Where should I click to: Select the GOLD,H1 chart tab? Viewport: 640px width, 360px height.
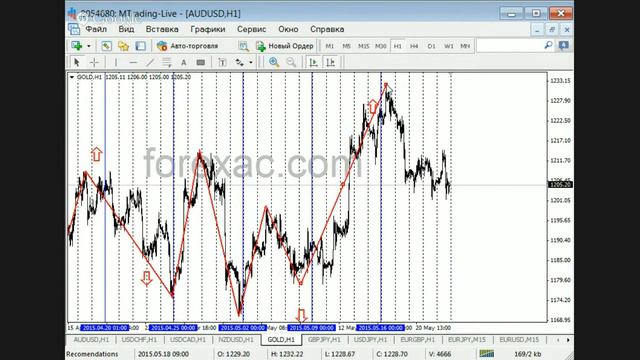point(281,340)
